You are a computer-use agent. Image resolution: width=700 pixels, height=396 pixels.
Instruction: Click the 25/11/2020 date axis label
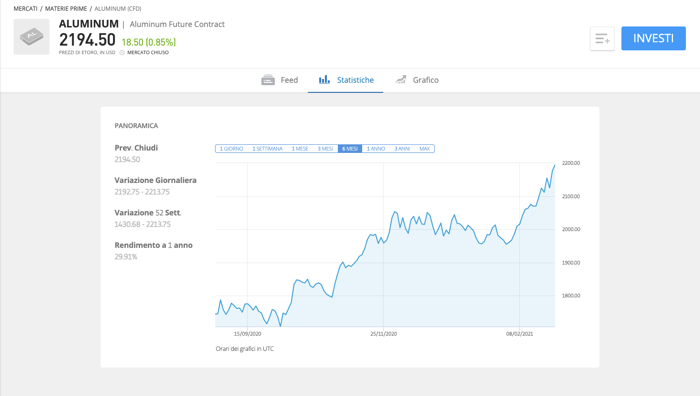click(x=383, y=334)
